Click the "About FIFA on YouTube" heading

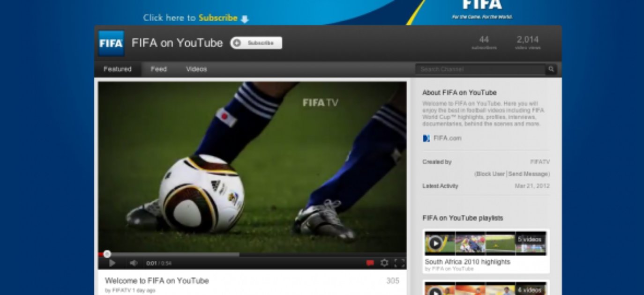[459, 93]
